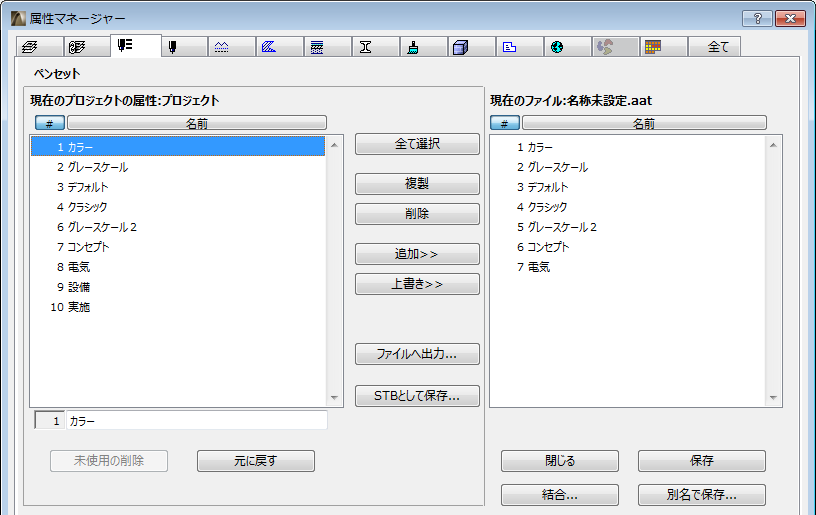The width and height of the screenshot is (816, 515).
Task: Select 10 実施 in project list
Action: (178, 307)
